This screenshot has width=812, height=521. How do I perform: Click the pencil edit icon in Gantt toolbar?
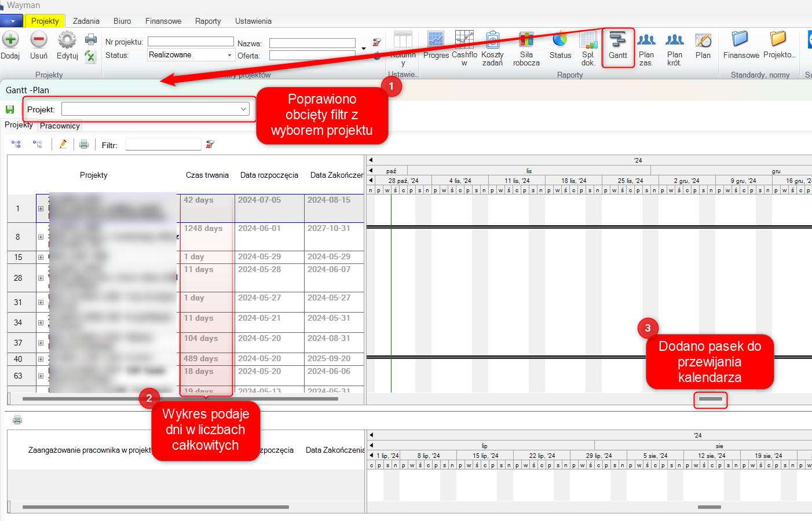tap(63, 144)
